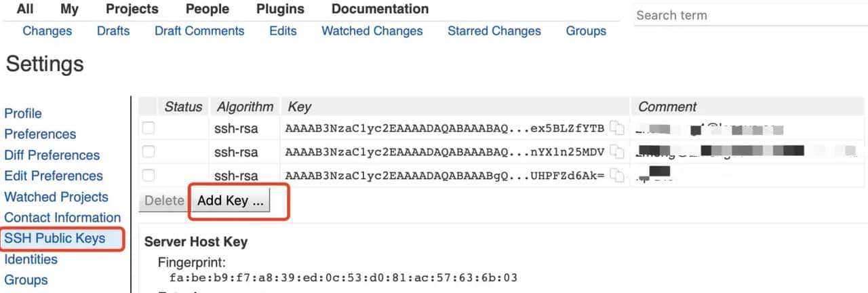Switch to the People menu
The height and width of the screenshot is (293, 868).
[x=208, y=9]
